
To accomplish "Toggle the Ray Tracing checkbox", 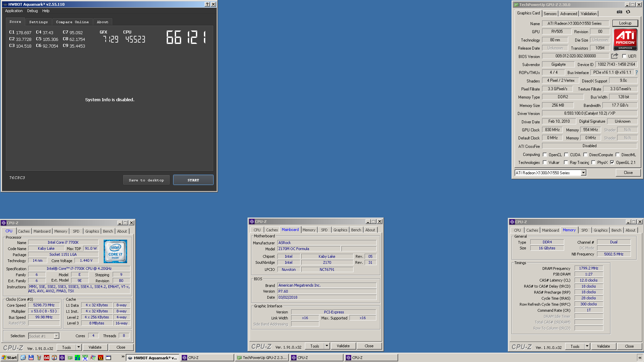I will [566, 163].
